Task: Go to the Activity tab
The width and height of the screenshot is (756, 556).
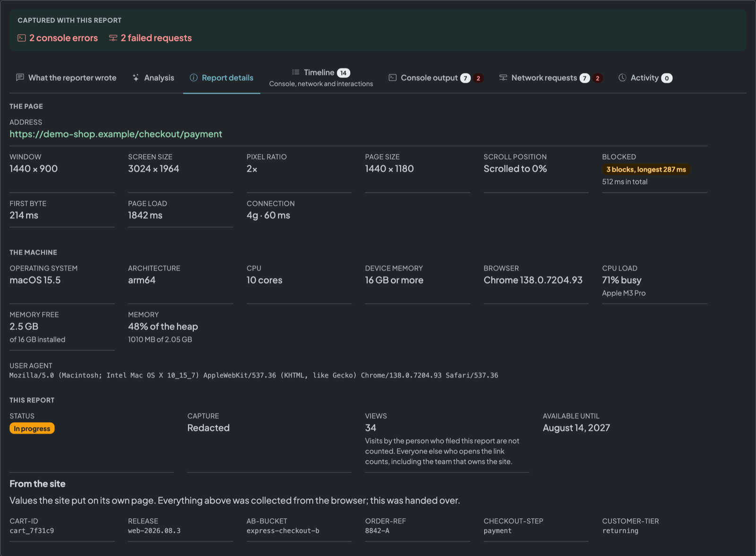Action: [x=645, y=78]
